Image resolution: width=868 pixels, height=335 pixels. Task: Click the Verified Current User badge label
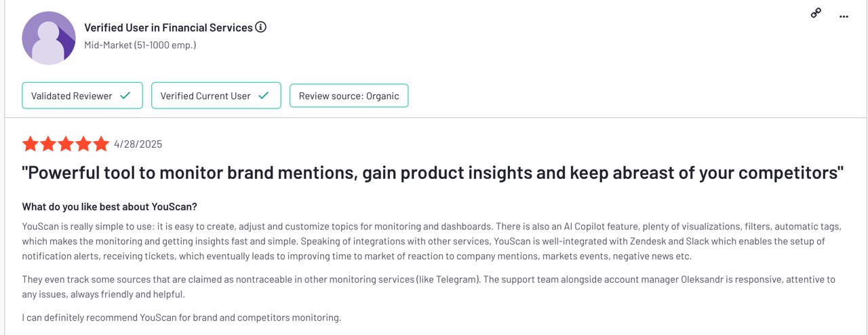205,96
